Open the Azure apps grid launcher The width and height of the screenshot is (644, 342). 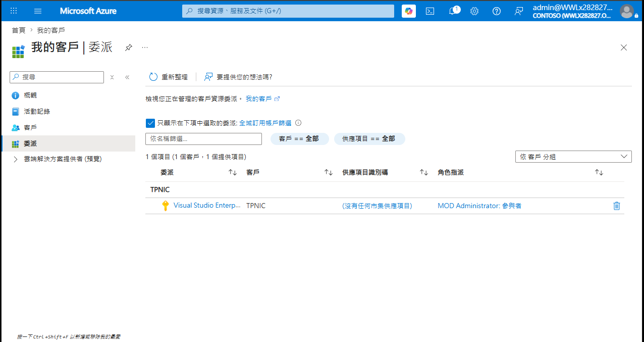point(14,11)
